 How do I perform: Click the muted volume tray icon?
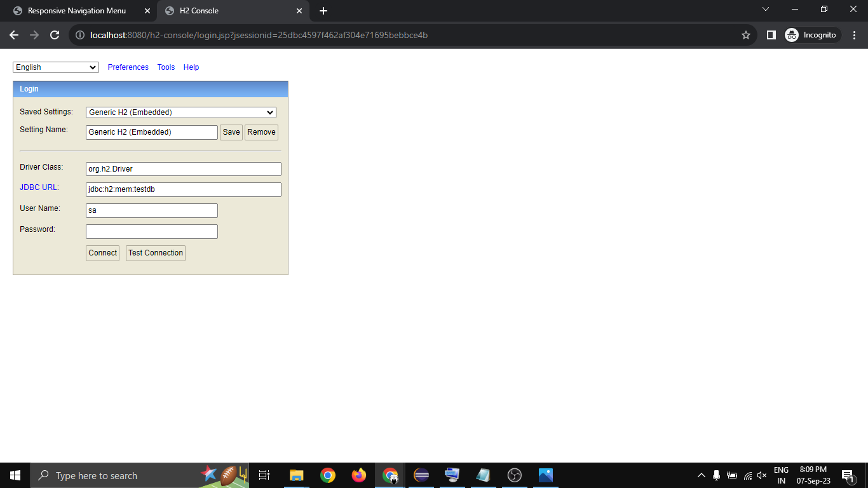[763, 475]
